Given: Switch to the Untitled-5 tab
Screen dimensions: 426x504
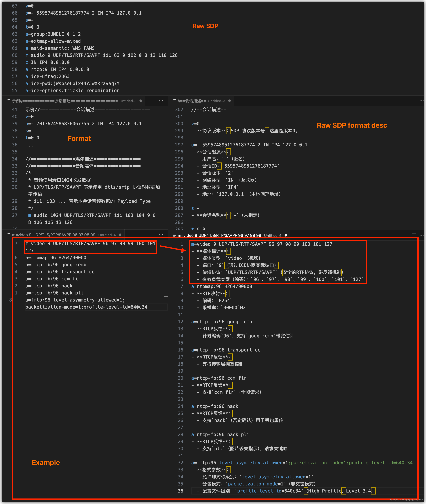Looking at the screenshot, I should click(229, 235).
